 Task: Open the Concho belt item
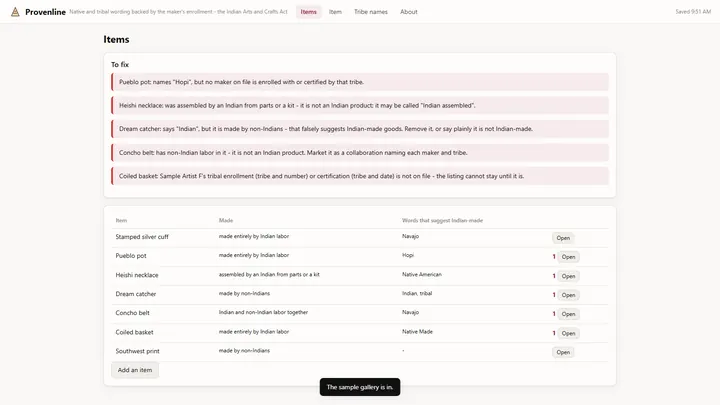pos(568,314)
